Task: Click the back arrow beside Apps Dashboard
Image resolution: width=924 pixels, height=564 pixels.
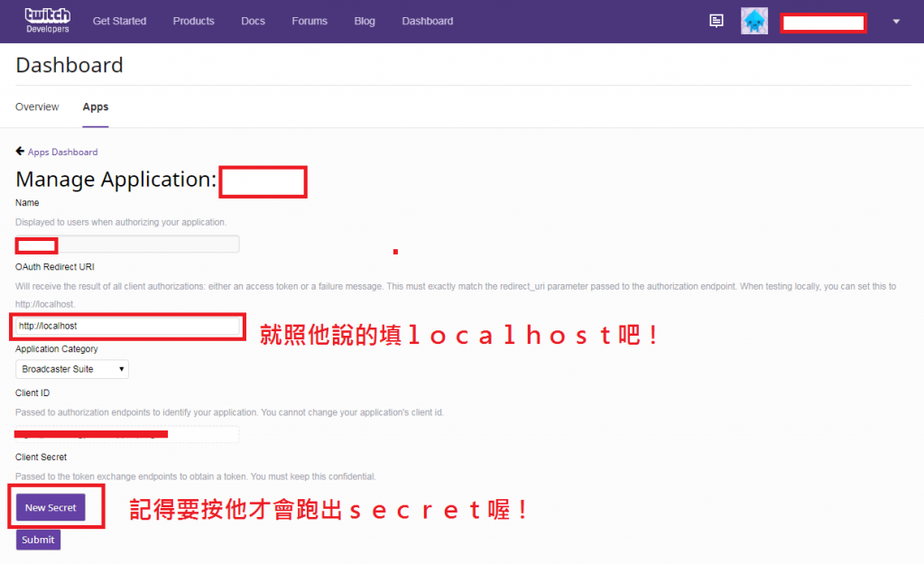Action: [20, 152]
